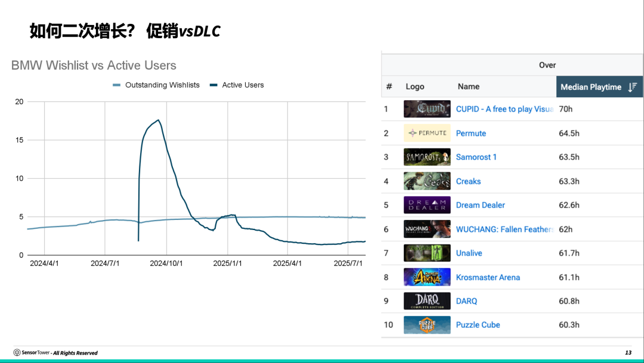Click the 62h playtime value
The width and height of the screenshot is (644, 363).
(565, 229)
